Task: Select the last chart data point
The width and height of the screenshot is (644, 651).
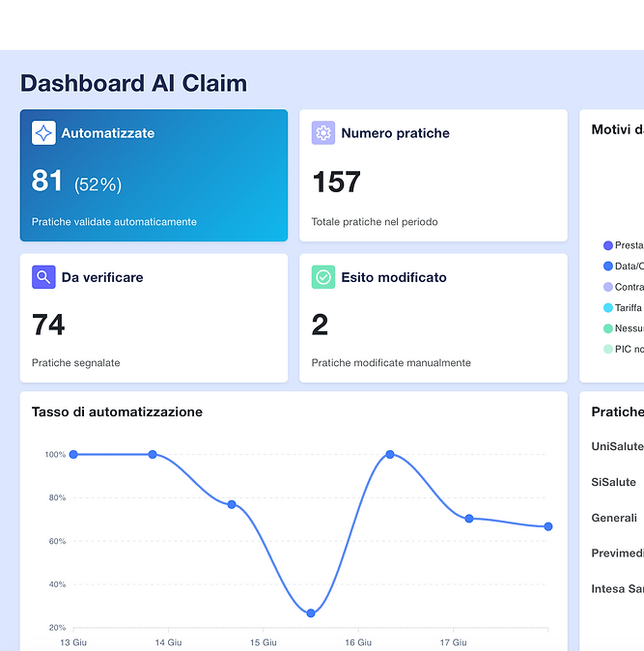Action: click(x=548, y=526)
